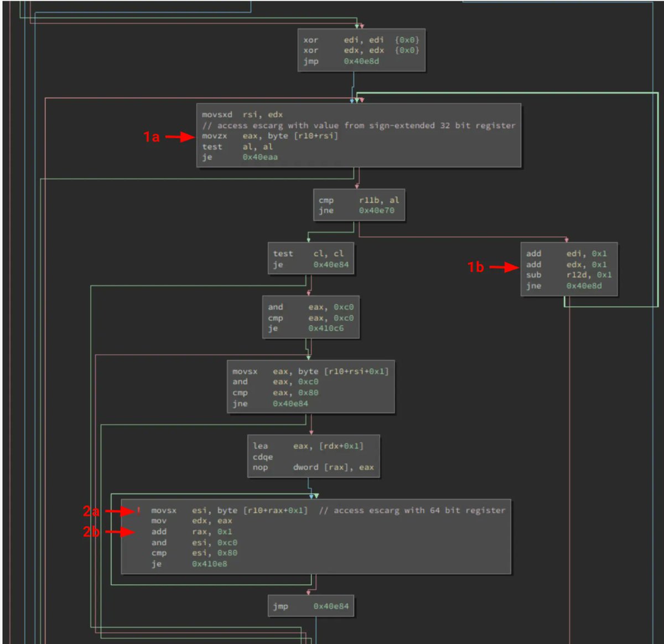This screenshot has width=664, height=644.
Task: Select the 'sub r12d, 0x1' instruction
Action: [569, 275]
